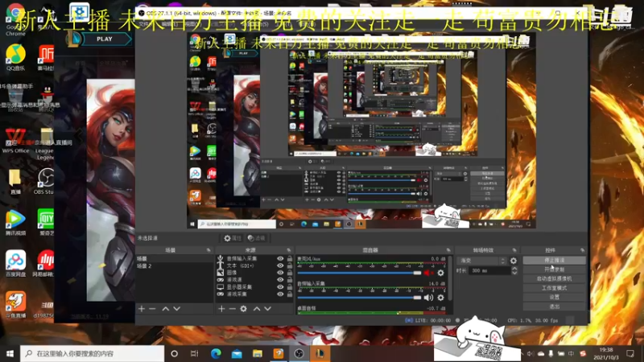This screenshot has height=362, width=644.
Task: Select the 文本 (GDI+) source row
Action: [254, 265]
